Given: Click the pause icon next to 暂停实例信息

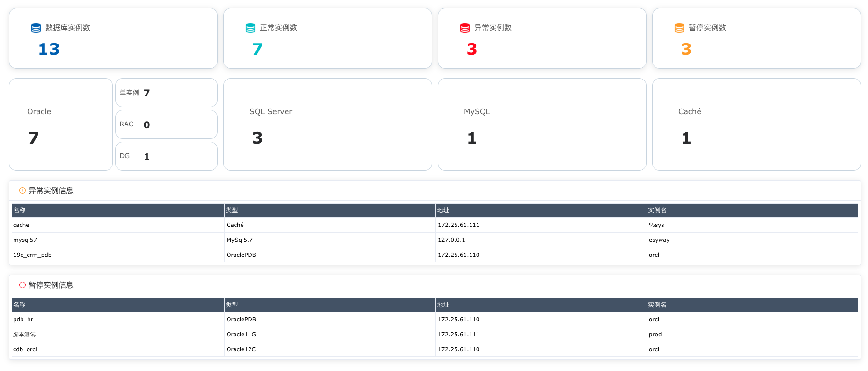Looking at the screenshot, I should (x=22, y=285).
